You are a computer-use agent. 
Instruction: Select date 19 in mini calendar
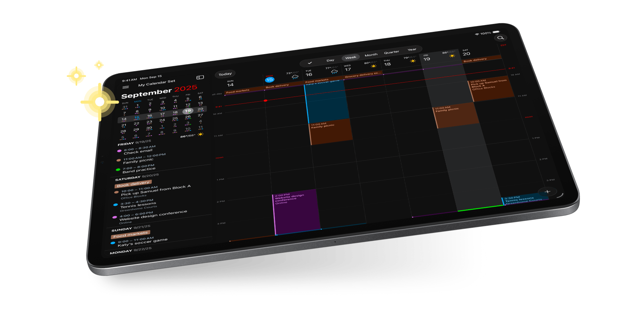tap(188, 111)
